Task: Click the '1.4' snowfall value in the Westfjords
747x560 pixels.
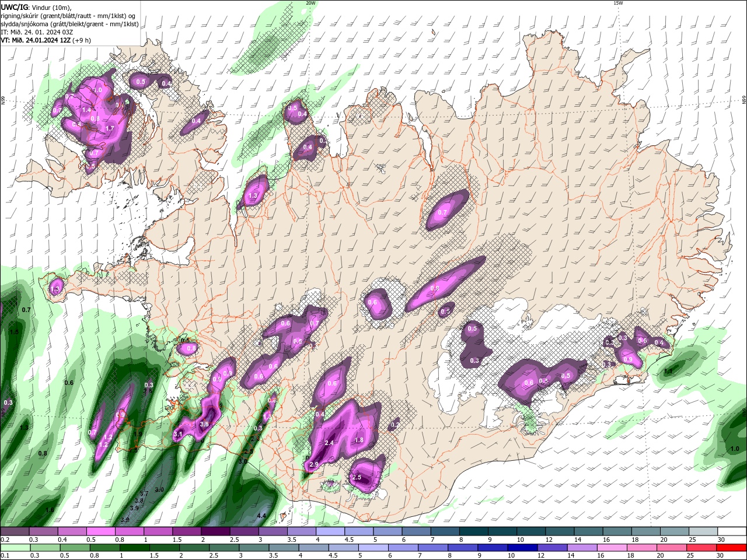Action: point(87,110)
